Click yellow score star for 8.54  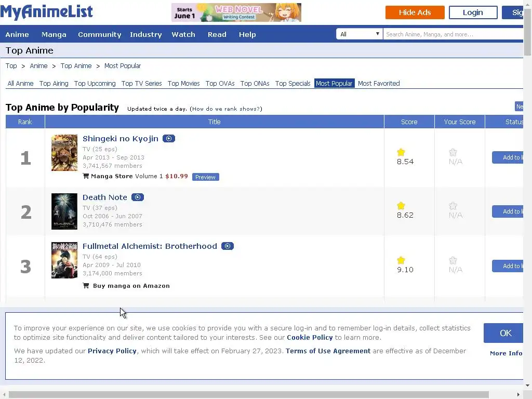coord(401,152)
